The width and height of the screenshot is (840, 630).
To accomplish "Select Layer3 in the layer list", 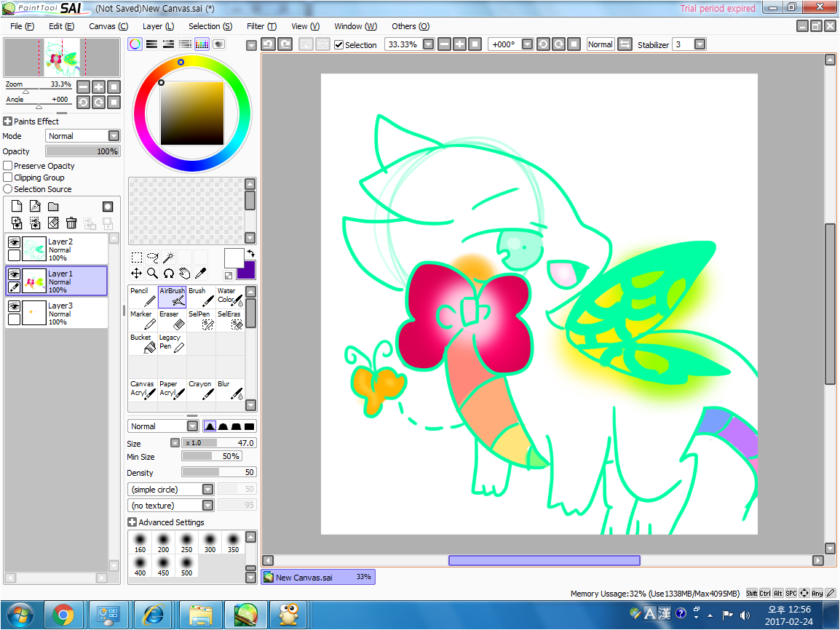I will (x=56, y=313).
